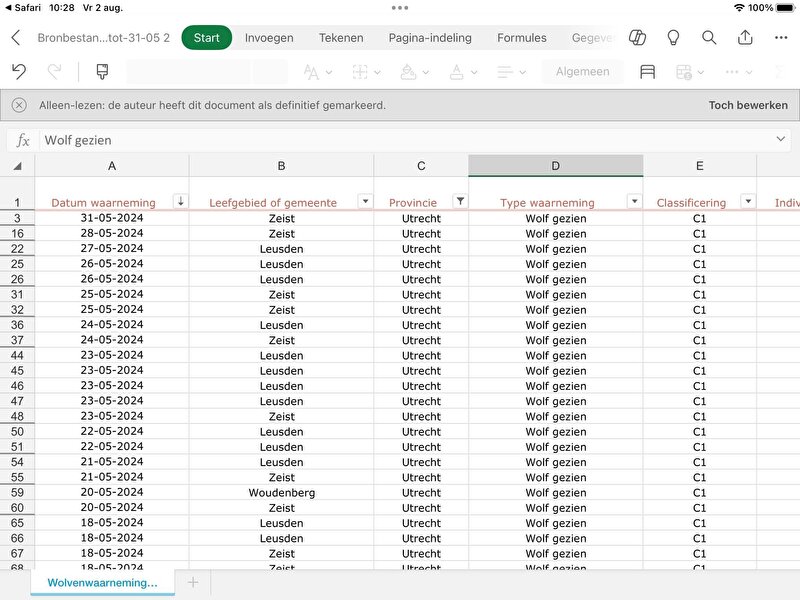Switch to the Gegevens ribbon tab
The width and height of the screenshot is (800, 600).
[594, 38]
